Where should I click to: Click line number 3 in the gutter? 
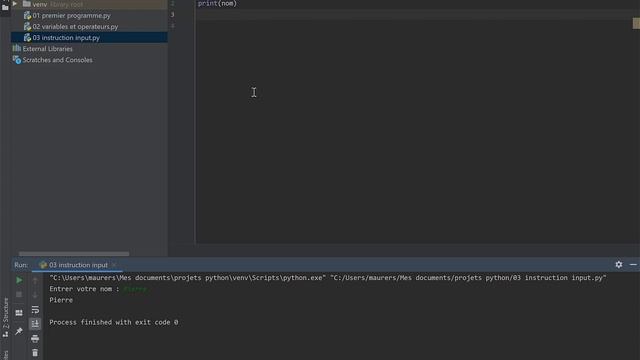pyautogui.click(x=173, y=15)
